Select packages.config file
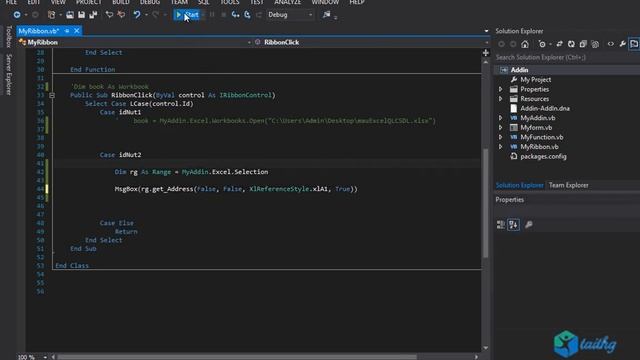Image resolution: width=640 pixels, height=360 pixels. (543, 156)
